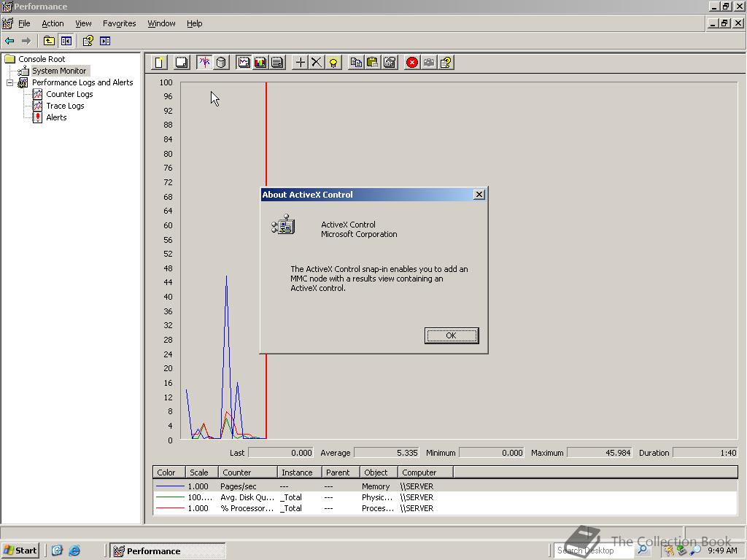Select the Avg. Disk Queue counter row

pyautogui.click(x=445, y=497)
